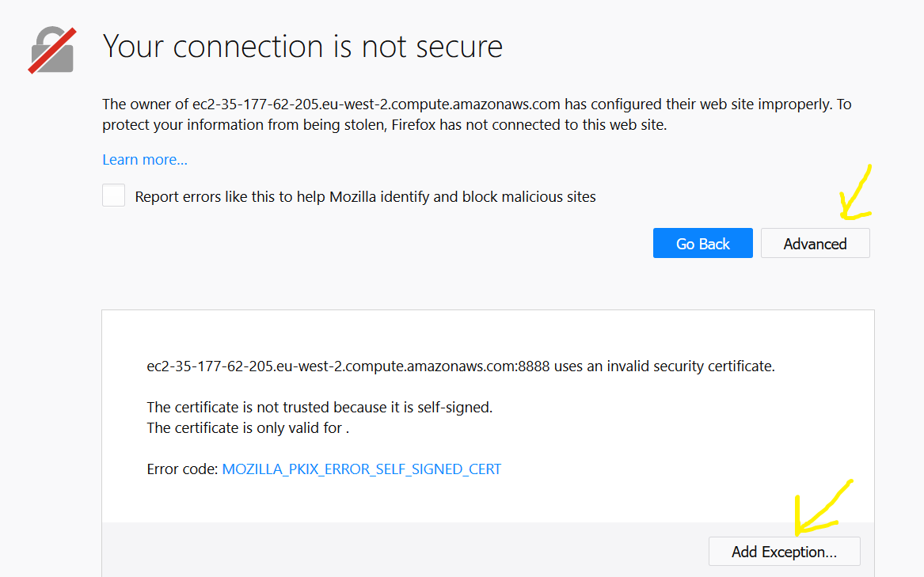Open the MOZILLA_PKIX_ERROR_SELF_SIGNED_CERT error code link
924x577 pixels.
(361, 469)
